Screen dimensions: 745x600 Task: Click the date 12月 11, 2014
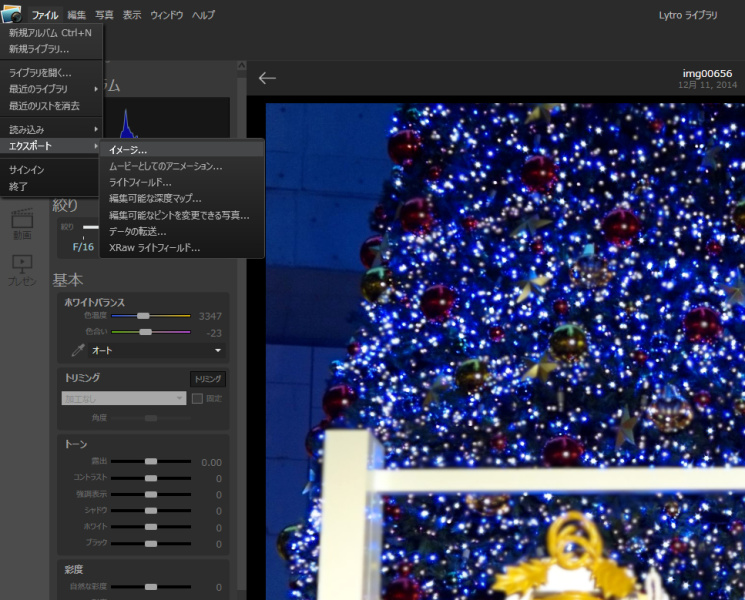pos(707,85)
